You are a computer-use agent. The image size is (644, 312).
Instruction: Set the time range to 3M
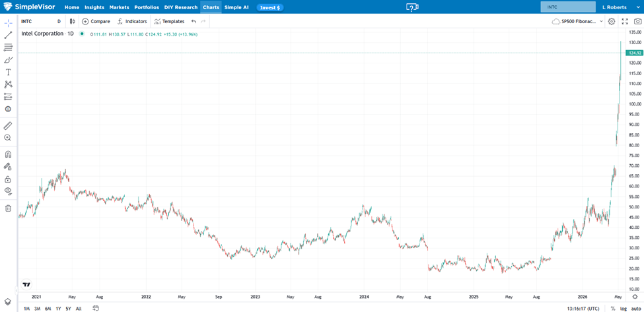pyautogui.click(x=38, y=308)
